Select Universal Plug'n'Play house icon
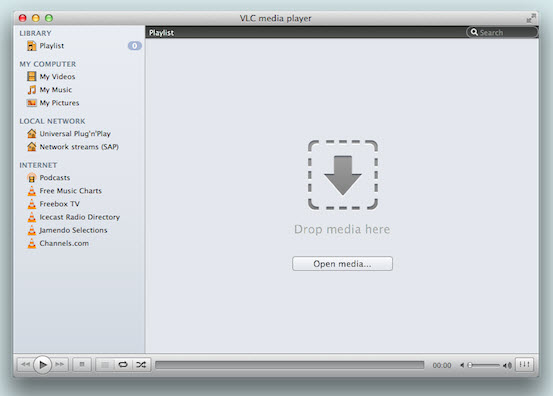The height and width of the screenshot is (396, 553). [x=32, y=134]
